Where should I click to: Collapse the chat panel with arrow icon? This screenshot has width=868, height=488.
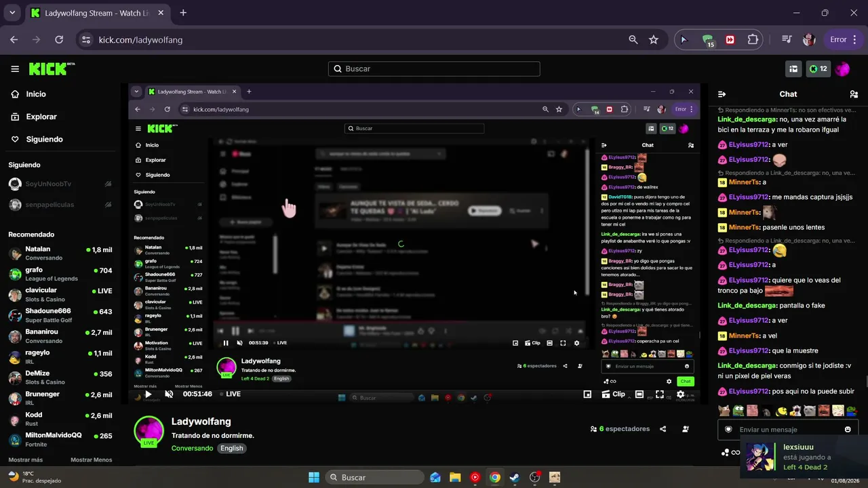(x=722, y=94)
